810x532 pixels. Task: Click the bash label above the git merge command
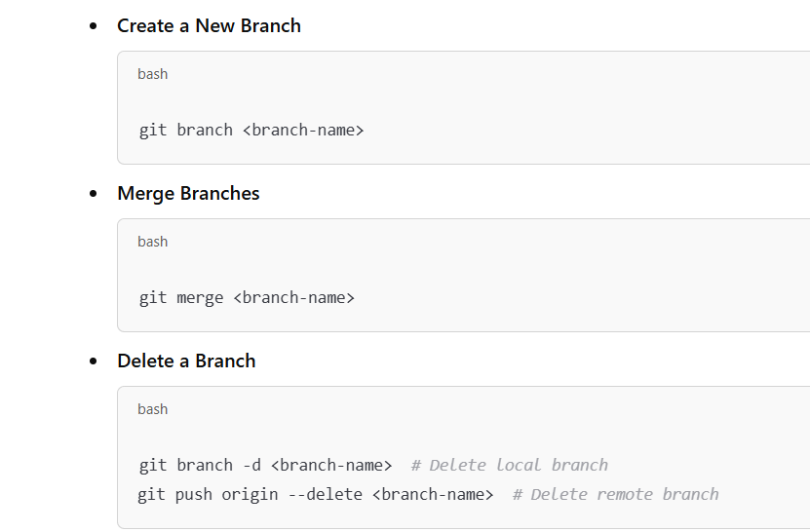point(152,242)
